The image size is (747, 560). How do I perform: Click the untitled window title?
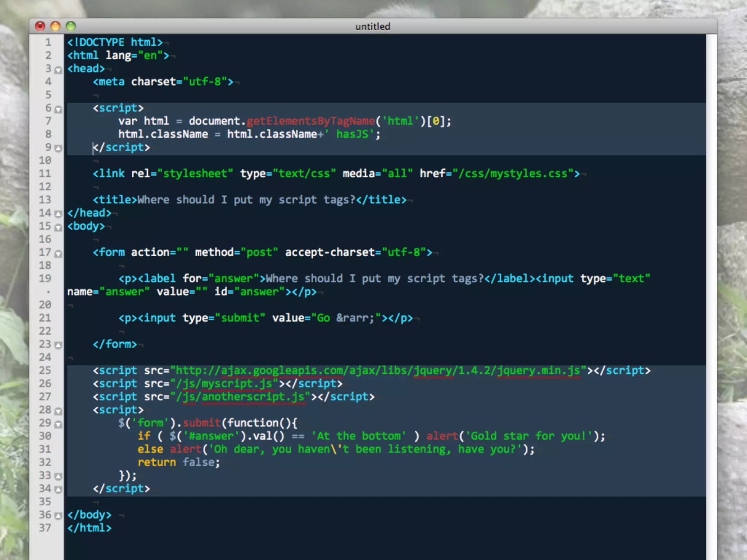click(372, 26)
